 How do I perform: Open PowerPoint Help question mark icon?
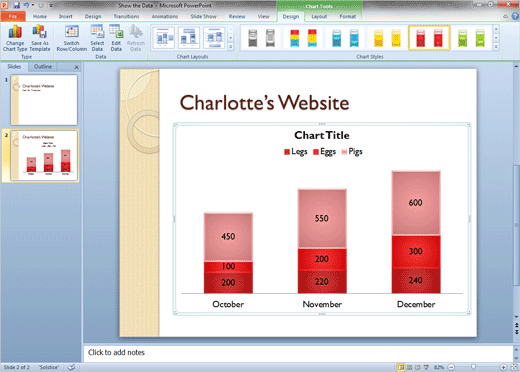tap(515, 16)
